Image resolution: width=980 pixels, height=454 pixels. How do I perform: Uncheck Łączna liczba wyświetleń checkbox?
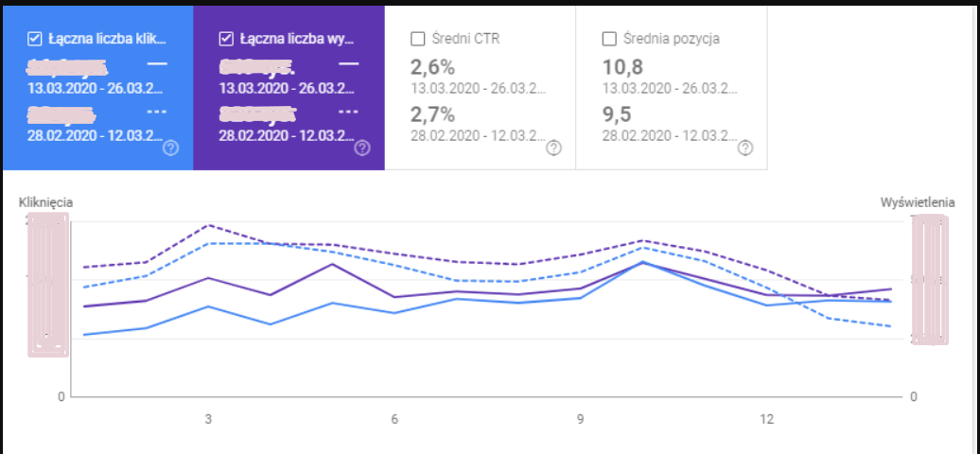tap(226, 39)
